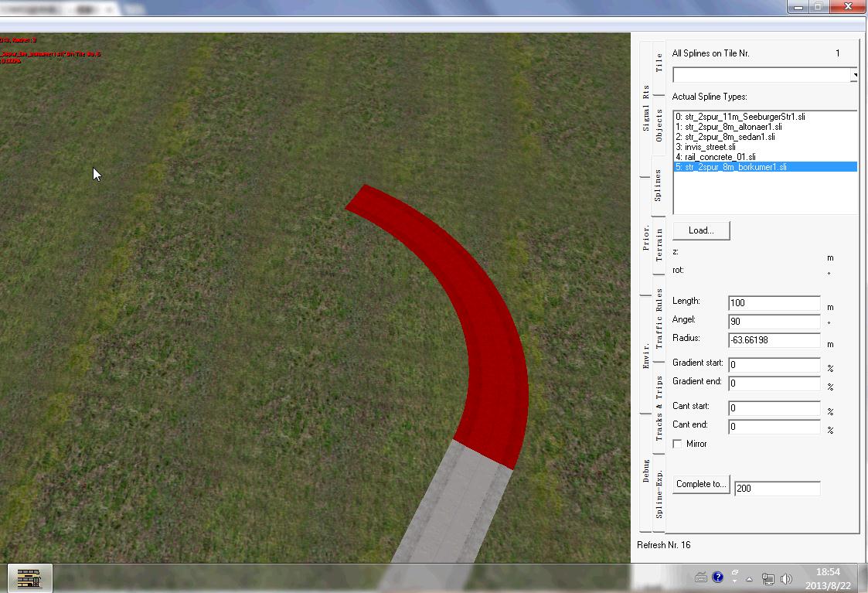The width and height of the screenshot is (868, 593).
Task: Focus the Length input field
Action: [x=774, y=303]
